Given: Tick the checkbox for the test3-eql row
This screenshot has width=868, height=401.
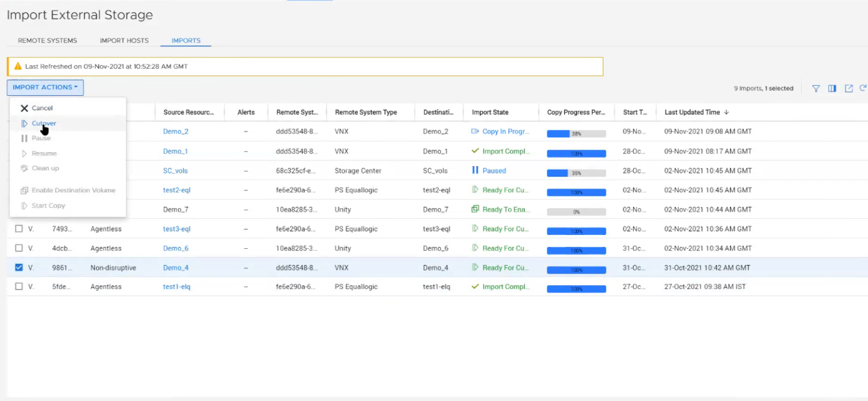Looking at the screenshot, I should point(19,229).
